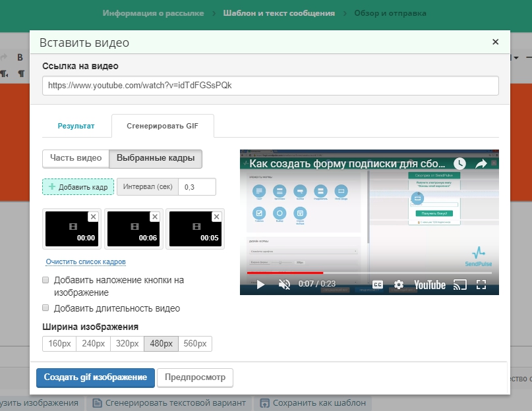Click the Share arrow on video
The image size is (532, 411).
pyautogui.click(x=481, y=163)
